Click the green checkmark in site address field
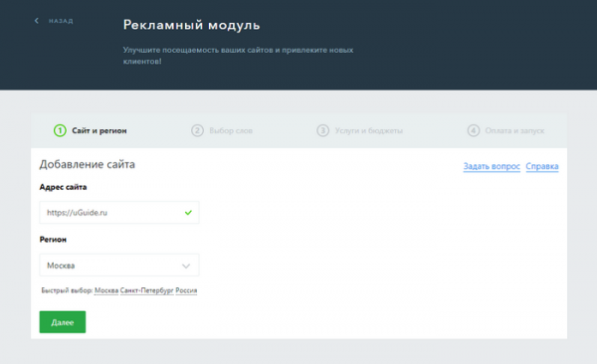The width and height of the screenshot is (597, 364). point(188,213)
